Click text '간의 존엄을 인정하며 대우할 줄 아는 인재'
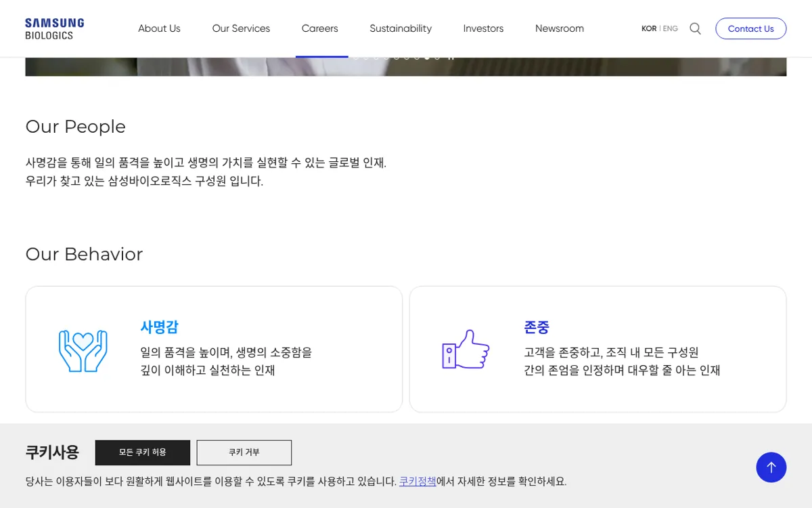The image size is (812, 508). [x=622, y=371]
